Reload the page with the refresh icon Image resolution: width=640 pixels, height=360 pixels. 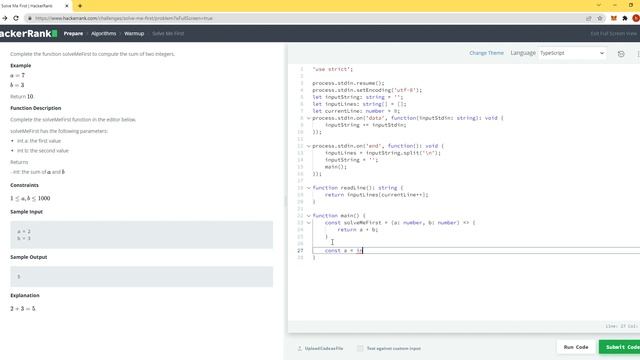click(16, 18)
